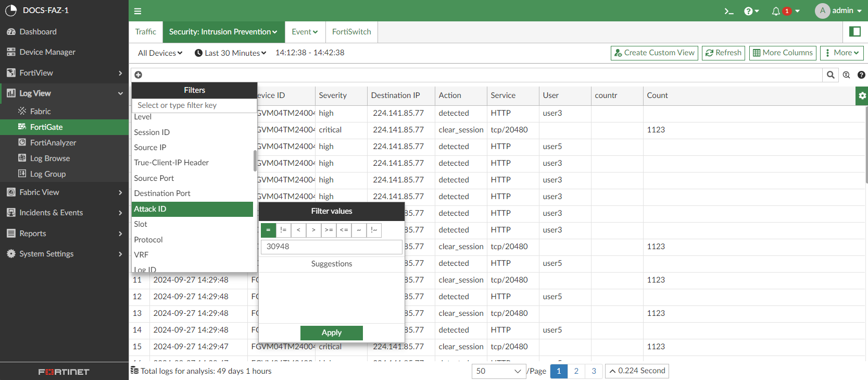Open the column settings gear icon
868x380 pixels.
click(862, 95)
